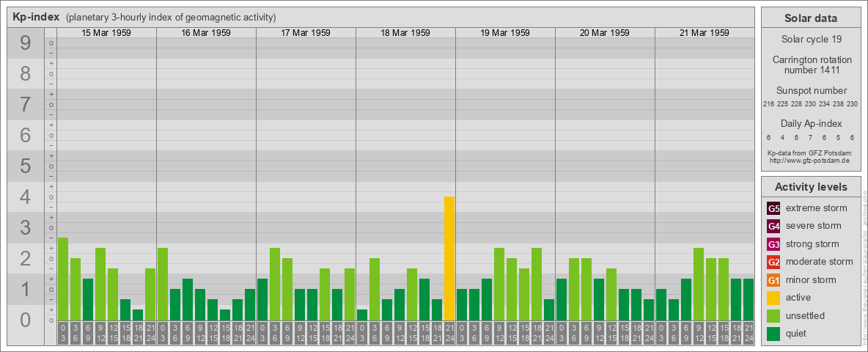Select the yellow active legend swatch
The height and width of the screenshot is (352, 868).
pos(773,298)
